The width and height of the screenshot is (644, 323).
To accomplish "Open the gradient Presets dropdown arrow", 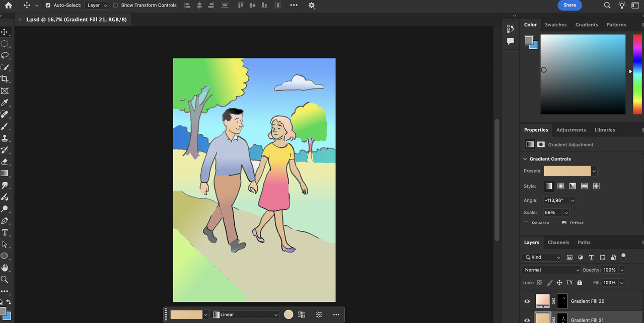I will (x=594, y=171).
